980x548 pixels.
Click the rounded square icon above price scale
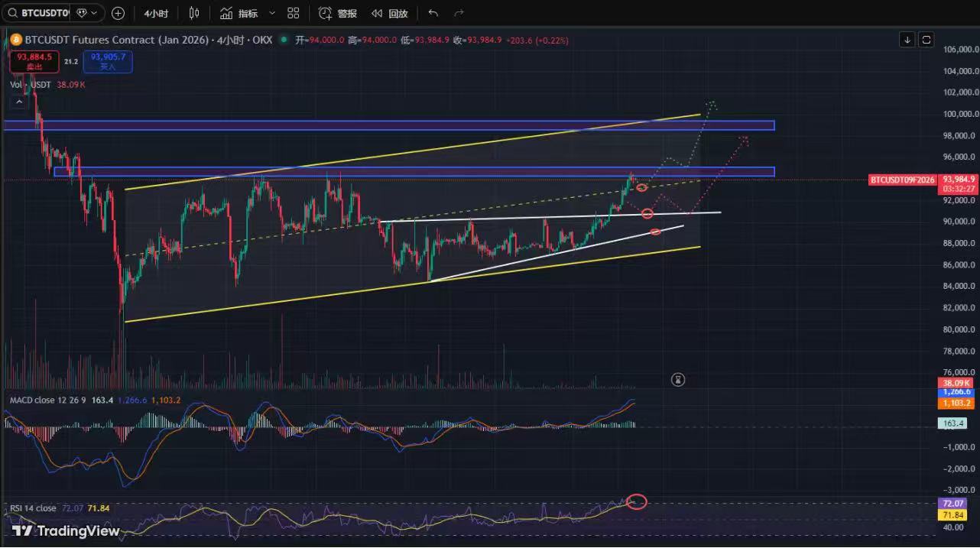tap(926, 40)
